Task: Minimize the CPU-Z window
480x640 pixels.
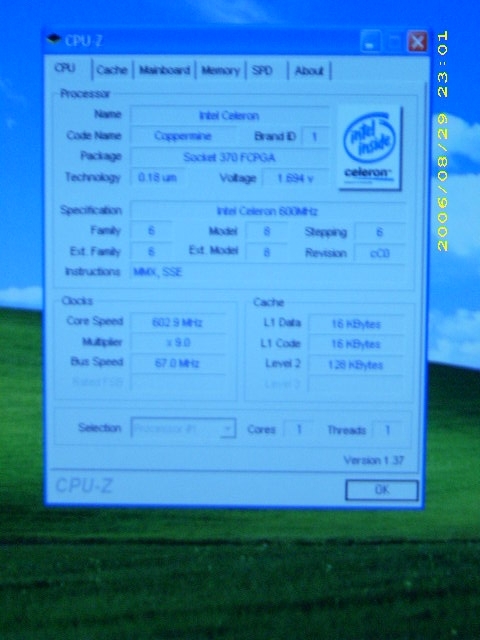Action: click(371, 42)
